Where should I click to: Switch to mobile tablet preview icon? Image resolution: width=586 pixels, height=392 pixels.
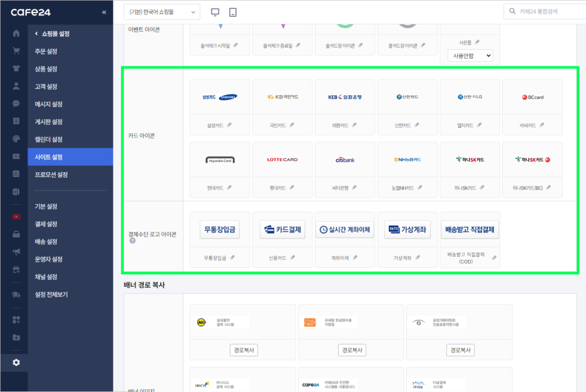[x=233, y=13]
